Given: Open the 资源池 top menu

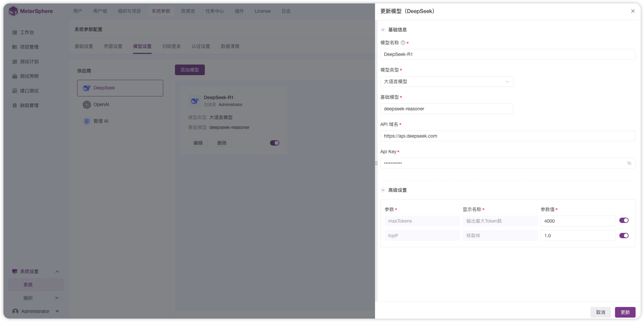Looking at the screenshot, I should tap(188, 11).
